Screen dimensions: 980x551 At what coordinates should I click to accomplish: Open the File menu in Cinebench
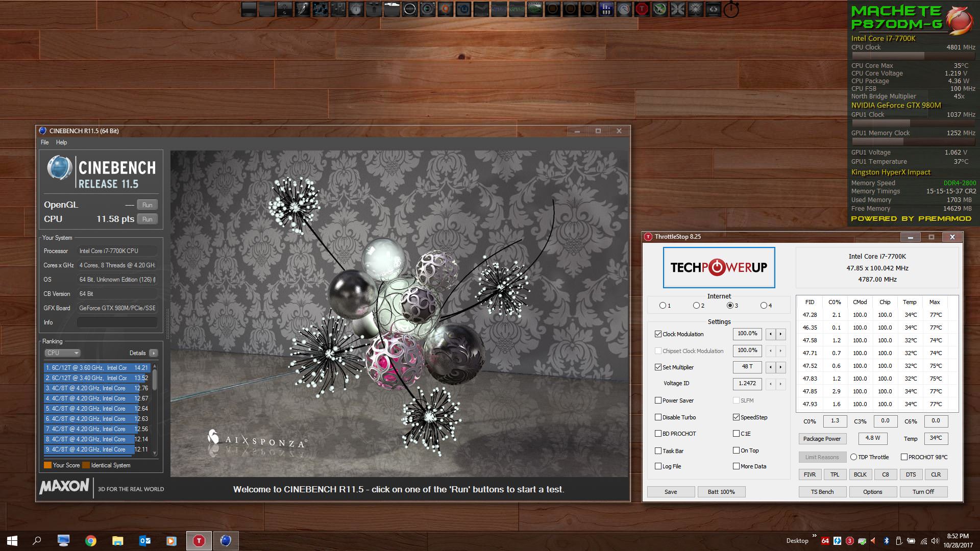click(45, 142)
